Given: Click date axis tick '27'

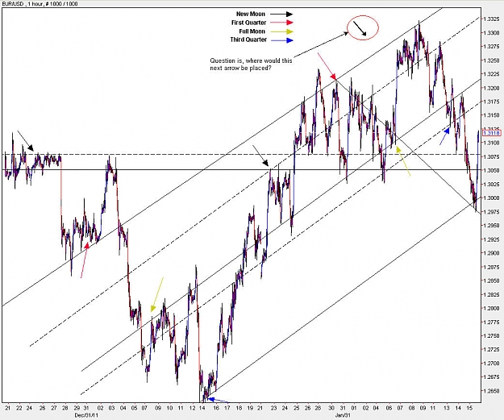Looking at the screenshot, I should coord(54,408).
